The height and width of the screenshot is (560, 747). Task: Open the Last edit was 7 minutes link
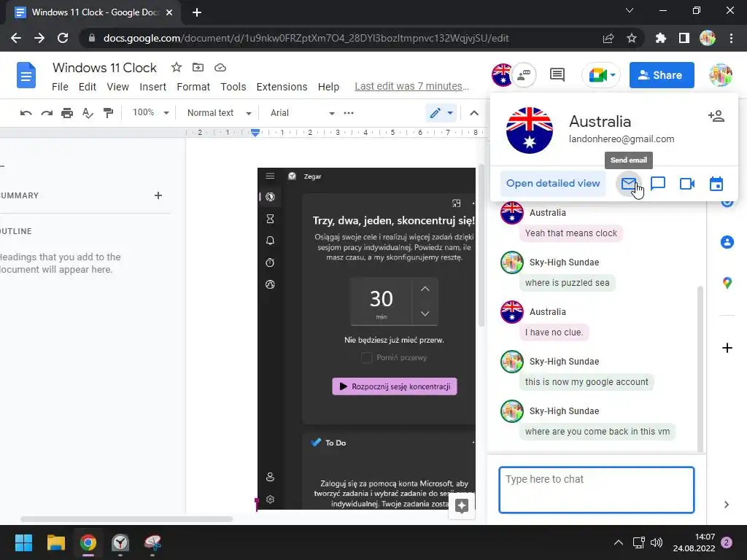tap(411, 86)
